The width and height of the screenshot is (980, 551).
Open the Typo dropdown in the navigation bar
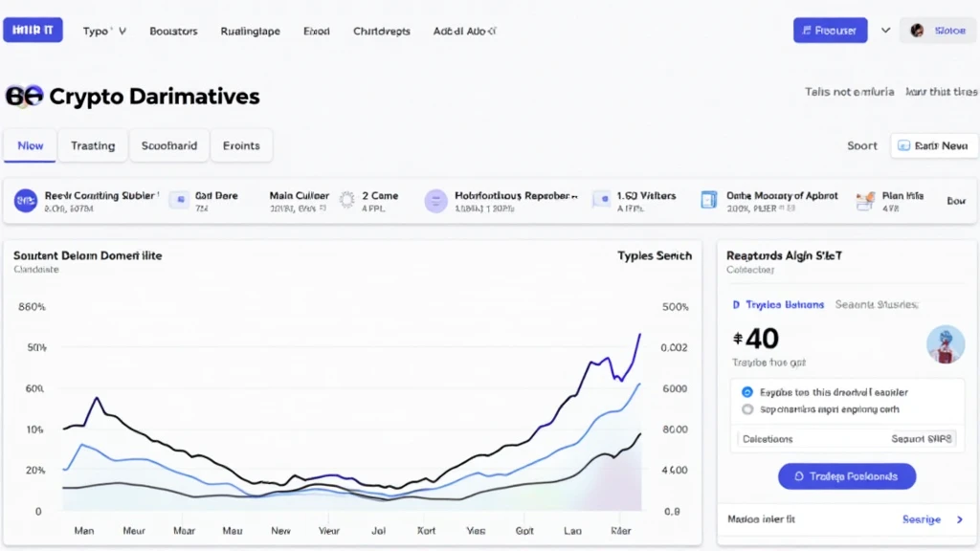[103, 30]
